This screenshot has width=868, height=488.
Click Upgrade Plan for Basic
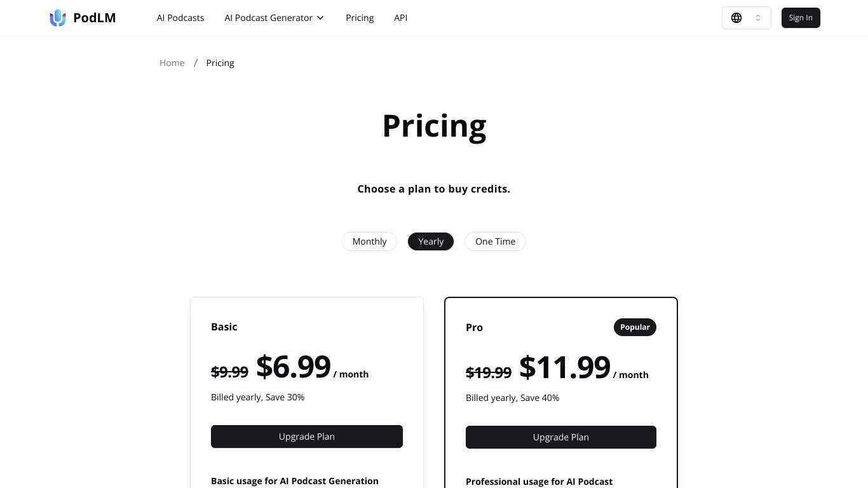[x=307, y=437]
